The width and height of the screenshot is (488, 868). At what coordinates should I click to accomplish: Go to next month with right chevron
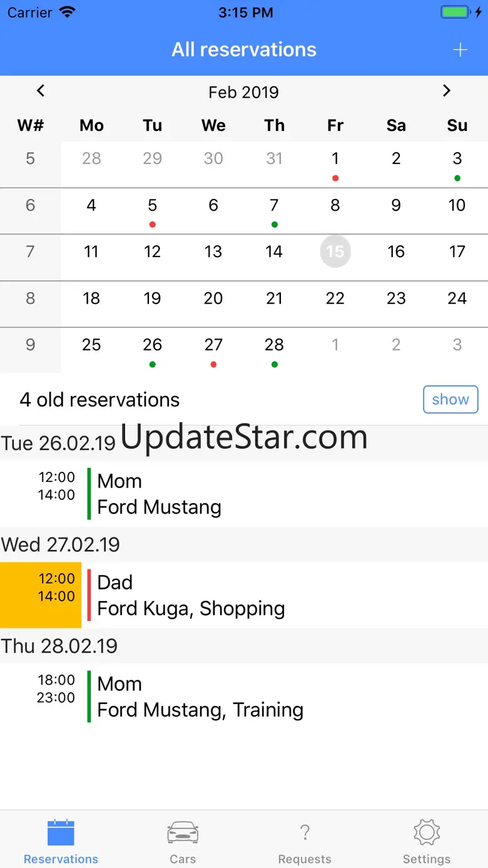[446, 91]
